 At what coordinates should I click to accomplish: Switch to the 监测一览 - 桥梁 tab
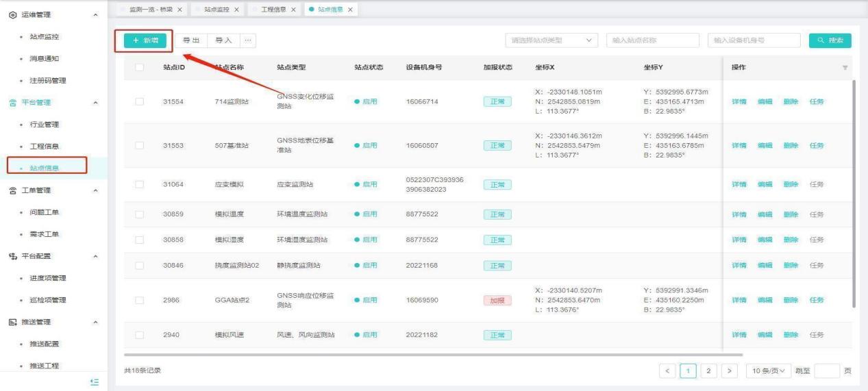coord(149,9)
